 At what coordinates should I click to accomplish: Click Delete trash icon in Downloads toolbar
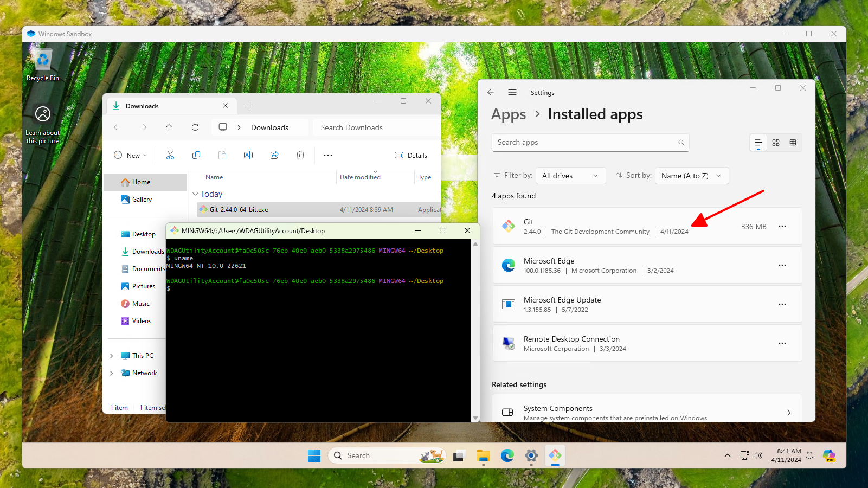[300, 155]
